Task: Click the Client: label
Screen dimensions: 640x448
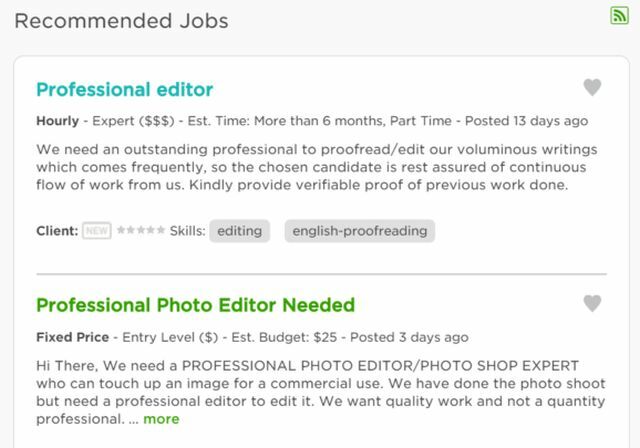Action: pyautogui.click(x=57, y=231)
